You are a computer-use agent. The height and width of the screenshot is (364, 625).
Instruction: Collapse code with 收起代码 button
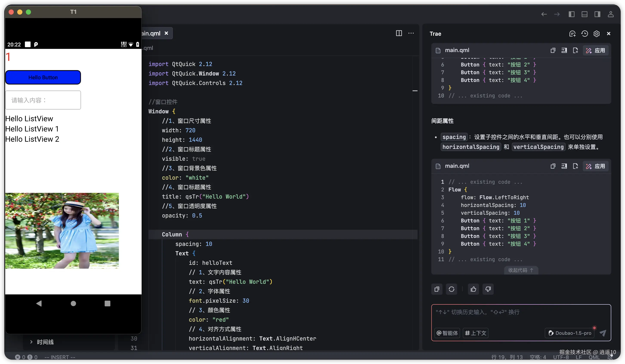pos(521,270)
